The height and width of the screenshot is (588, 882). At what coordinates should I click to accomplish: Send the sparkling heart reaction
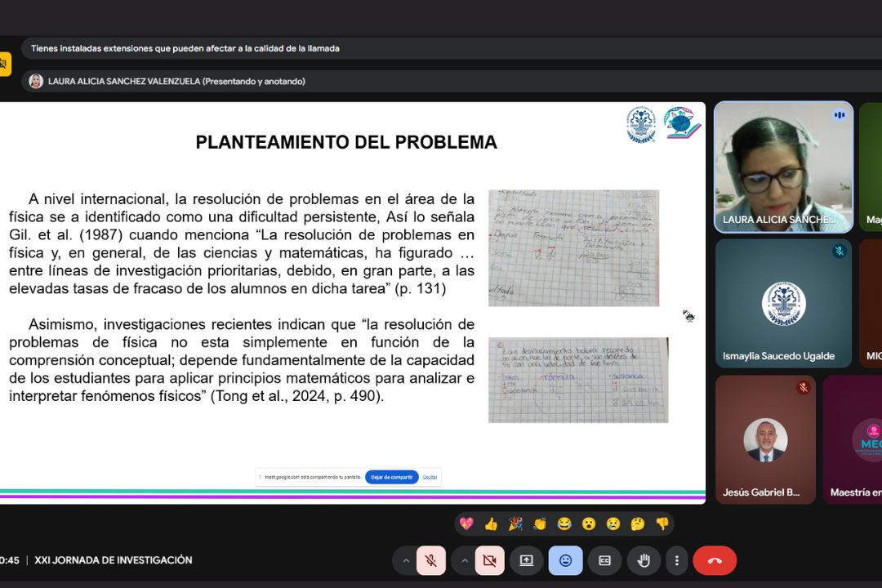[x=466, y=523]
